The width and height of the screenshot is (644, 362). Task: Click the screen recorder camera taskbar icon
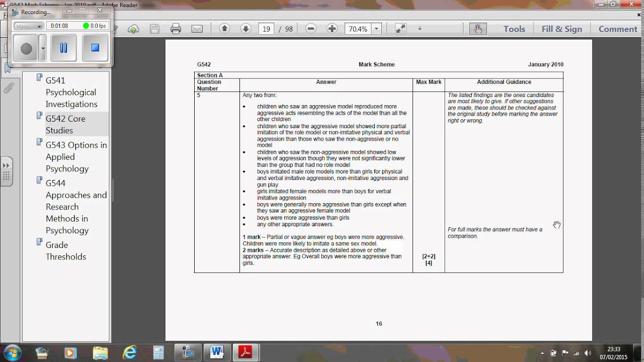188,352
